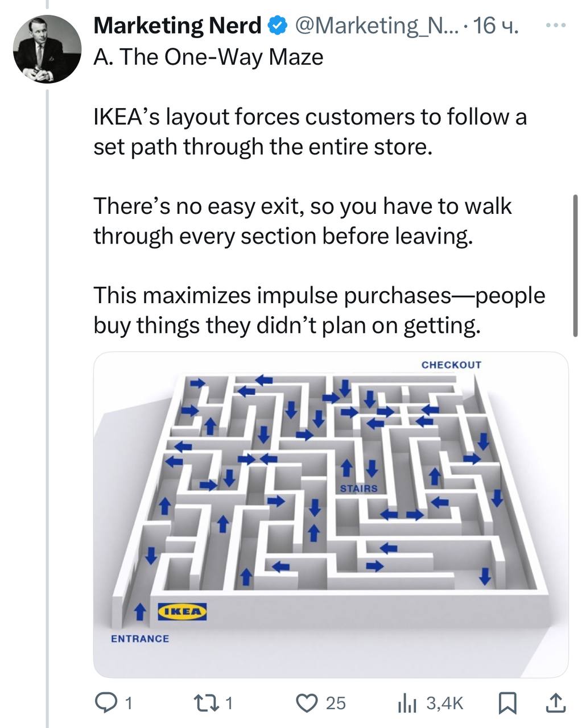This screenshot has height=728, width=582.
Task: Bookmark this tweet
Action: 507,704
